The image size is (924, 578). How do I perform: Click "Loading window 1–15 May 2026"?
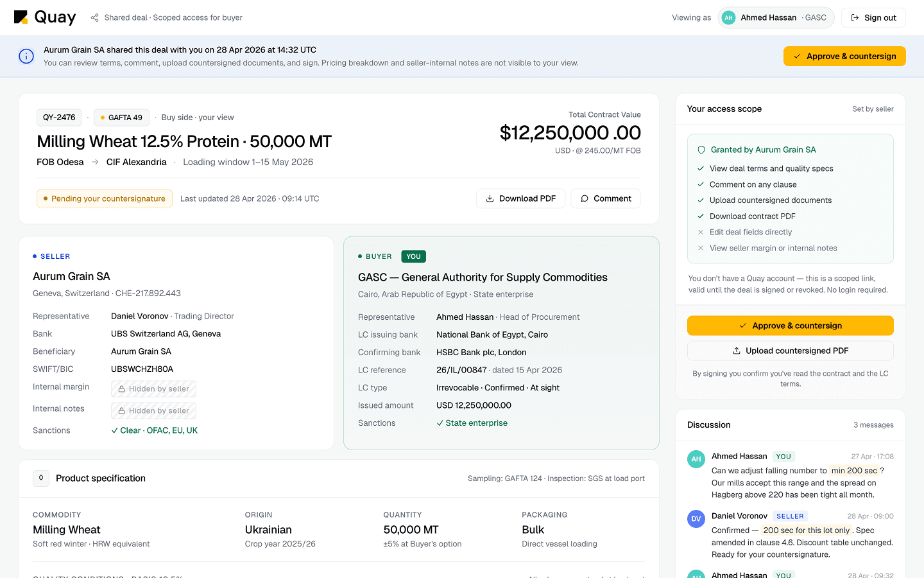point(248,162)
